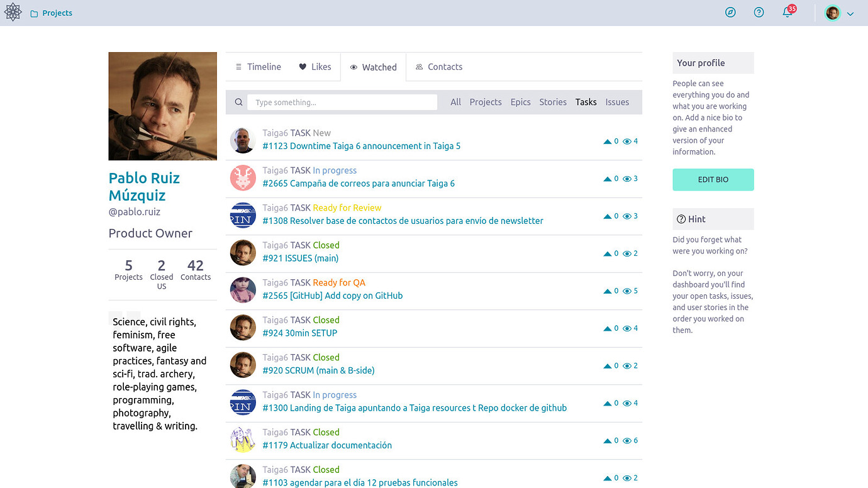Toggle watchers eye on task #2665

627,179
